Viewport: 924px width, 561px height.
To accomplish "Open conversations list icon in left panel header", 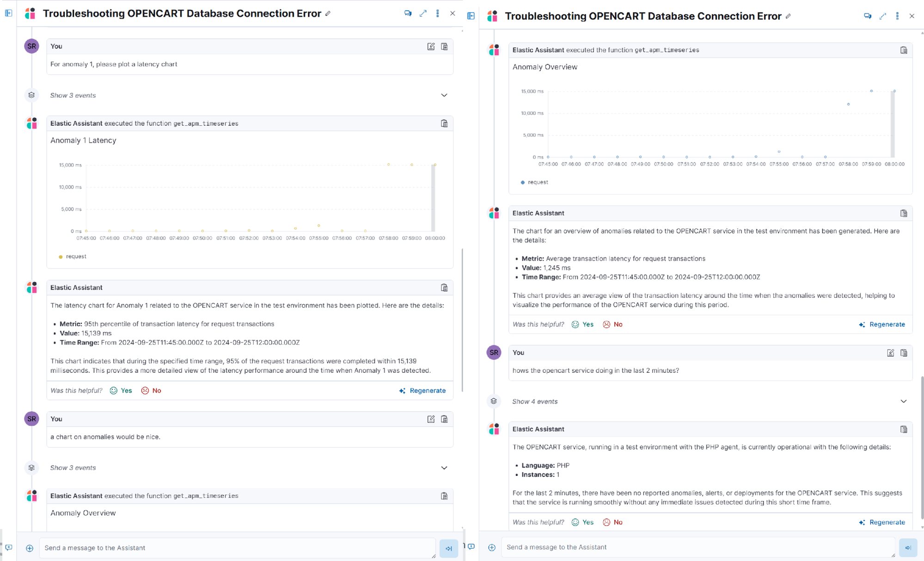I will [408, 13].
